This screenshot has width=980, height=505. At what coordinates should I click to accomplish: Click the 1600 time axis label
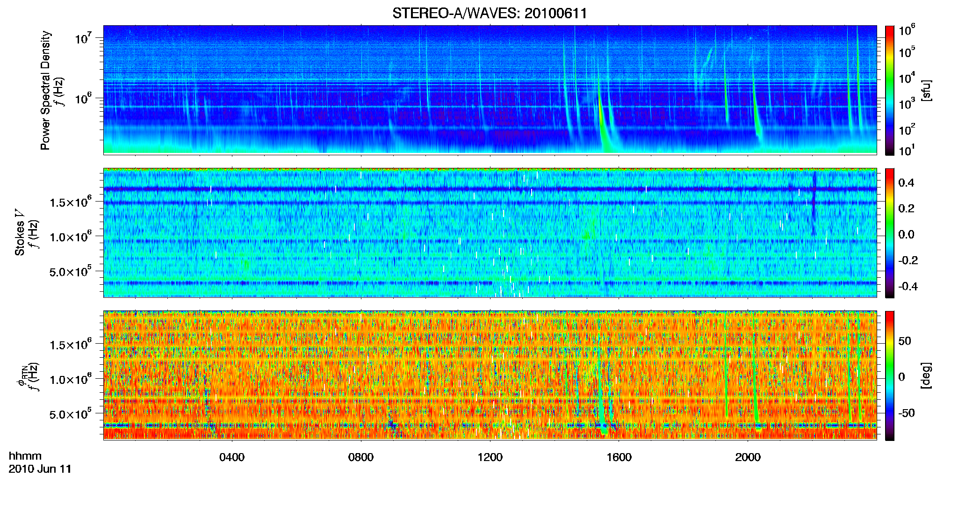click(619, 457)
